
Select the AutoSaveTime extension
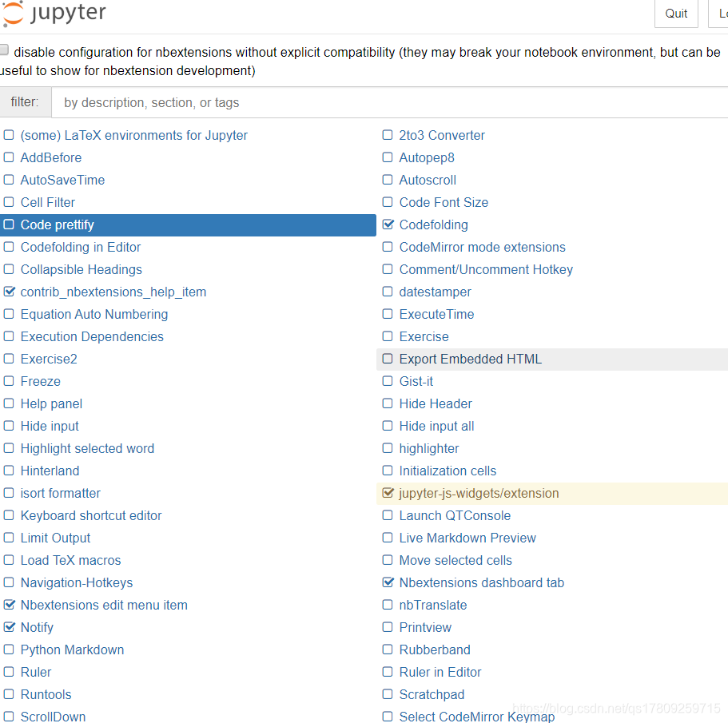pyautogui.click(x=62, y=180)
